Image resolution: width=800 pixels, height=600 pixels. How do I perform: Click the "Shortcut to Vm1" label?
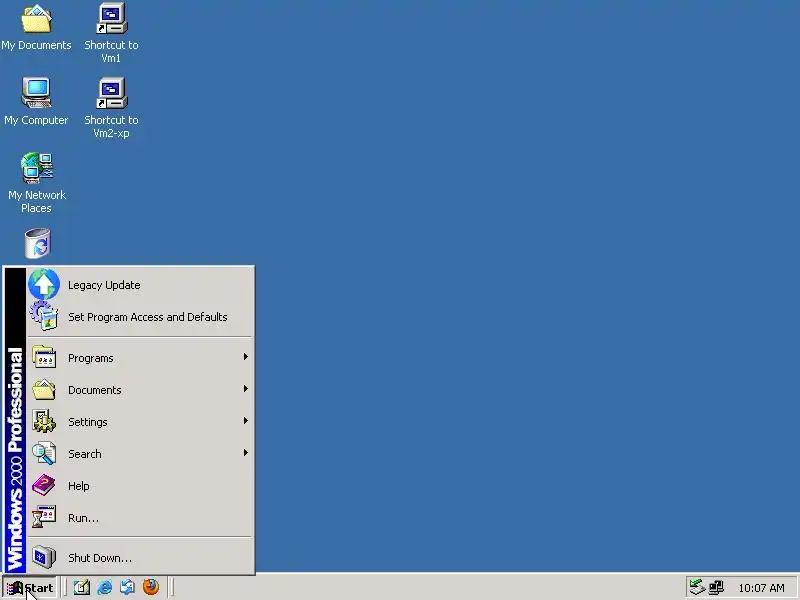pos(111,52)
